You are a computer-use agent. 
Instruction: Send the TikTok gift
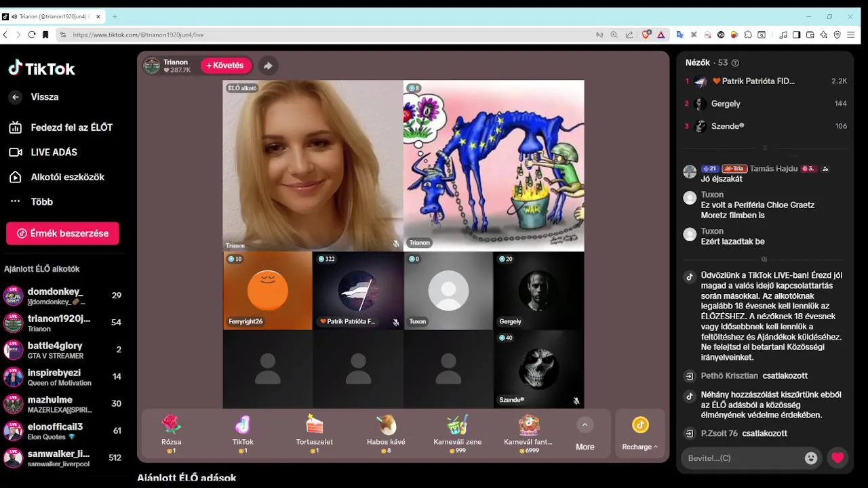point(243,434)
